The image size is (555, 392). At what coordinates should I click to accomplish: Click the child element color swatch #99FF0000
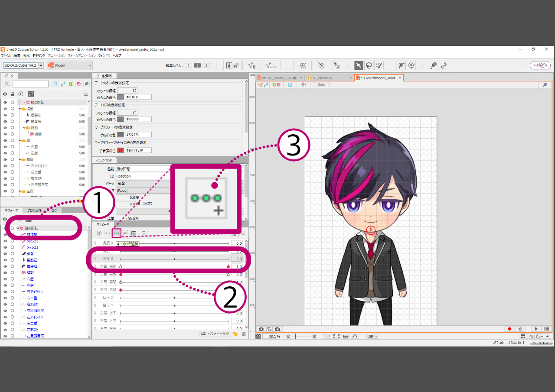[x=121, y=150]
